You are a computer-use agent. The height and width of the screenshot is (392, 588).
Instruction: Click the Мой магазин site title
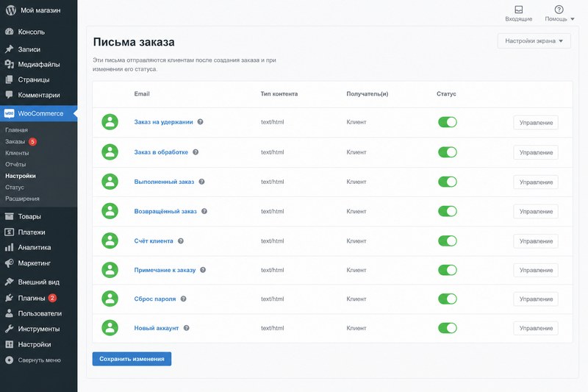click(40, 10)
